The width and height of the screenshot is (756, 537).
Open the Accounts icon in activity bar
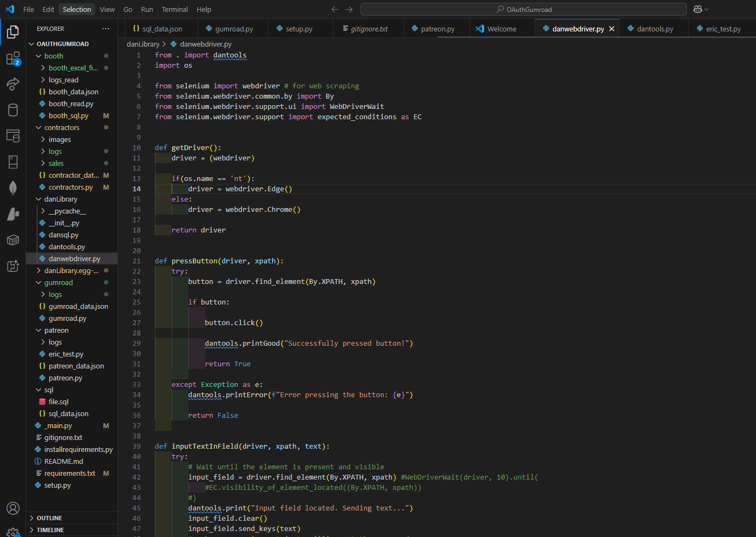(x=13, y=508)
